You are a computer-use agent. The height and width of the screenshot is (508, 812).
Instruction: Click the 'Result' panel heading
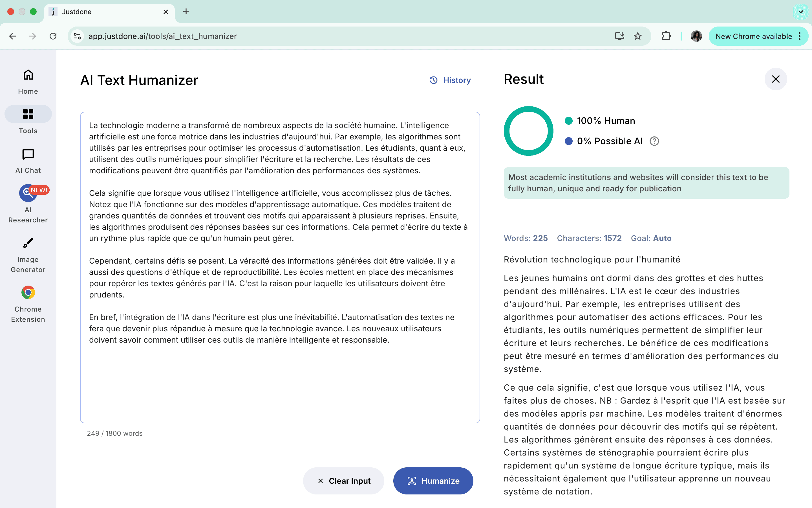pyautogui.click(x=524, y=79)
